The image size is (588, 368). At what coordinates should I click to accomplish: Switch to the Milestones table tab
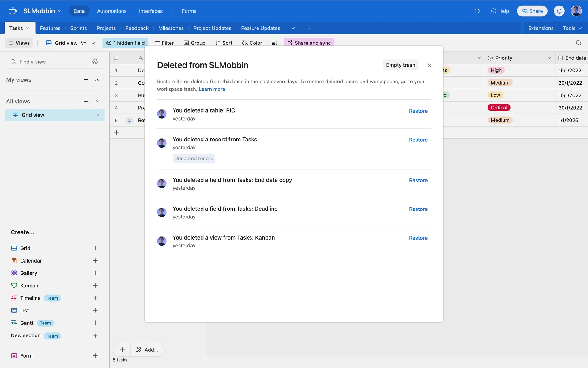(x=171, y=28)
